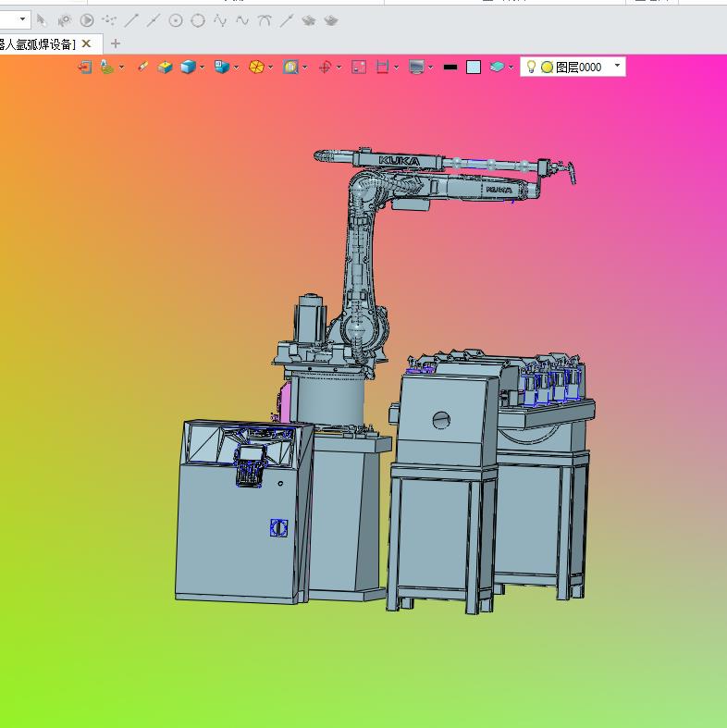Viewport: 727px width, 728px height.
Task: Choose the circle with center point tool
Action: tap(175, 19)
